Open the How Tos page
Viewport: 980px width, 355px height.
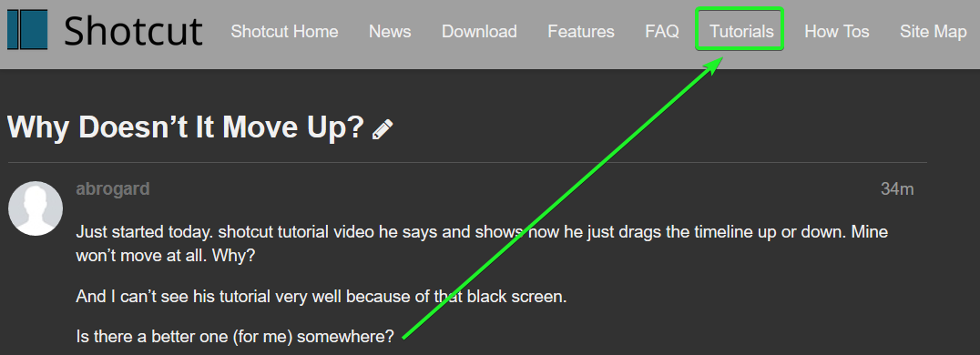[x=837, y=31]
